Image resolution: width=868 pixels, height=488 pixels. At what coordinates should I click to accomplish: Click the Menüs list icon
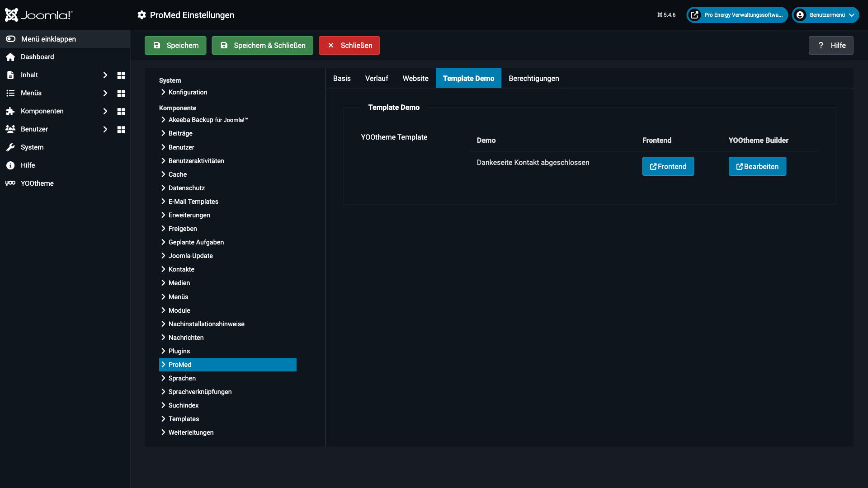pos(10,93)
